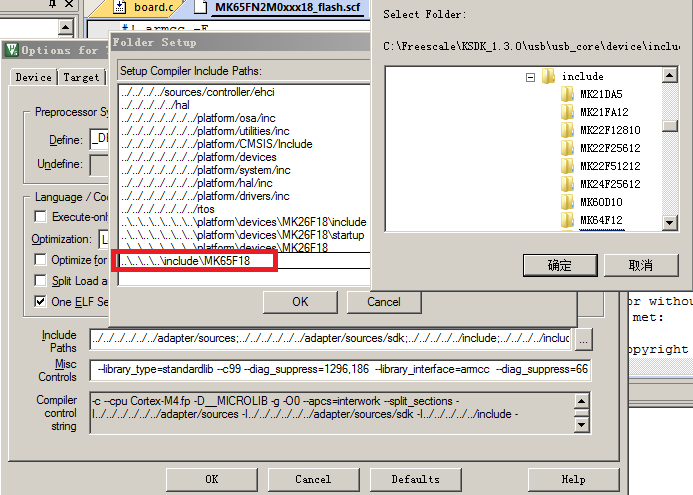693x495 pixels.
Task: Switch to MK65FN2M0xxx18_flash.scf editor tab
Action: pos(287,8)
